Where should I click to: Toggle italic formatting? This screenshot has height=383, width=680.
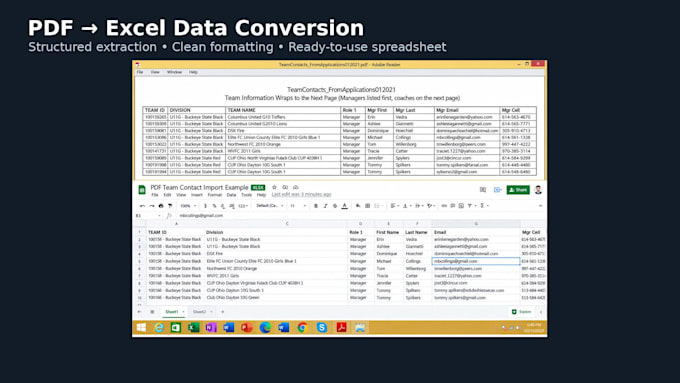point(325,206)
